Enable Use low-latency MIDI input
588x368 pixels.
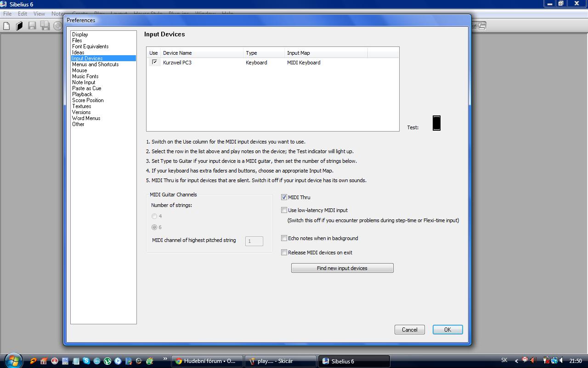(x=284, y=210)
